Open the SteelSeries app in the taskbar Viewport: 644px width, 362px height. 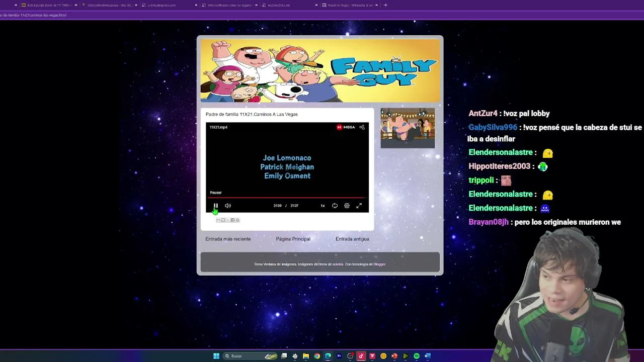(295, 356)
